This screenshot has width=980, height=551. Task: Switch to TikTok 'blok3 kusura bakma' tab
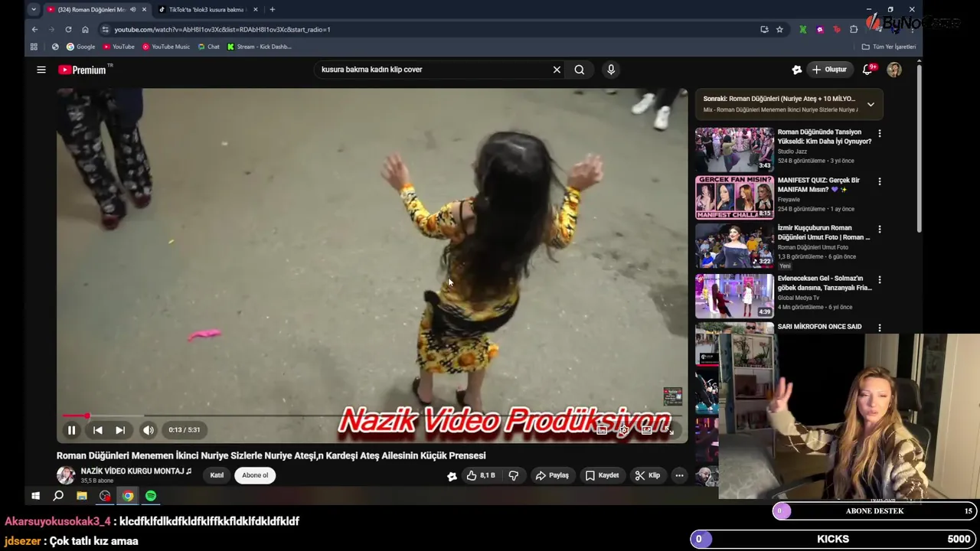207,9
